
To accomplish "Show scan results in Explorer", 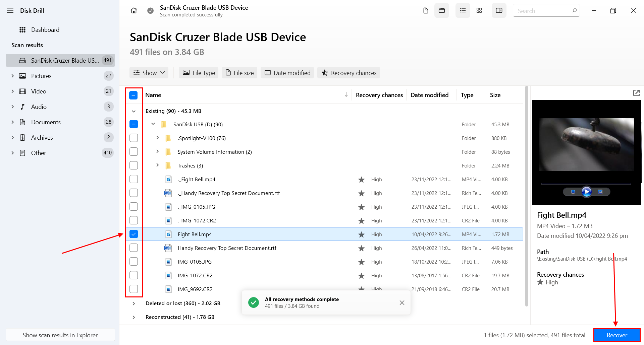I will coord(60,335).
